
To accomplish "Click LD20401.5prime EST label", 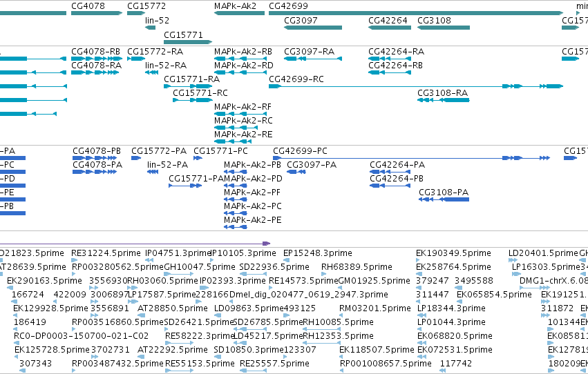I will (x=543, y=253).
